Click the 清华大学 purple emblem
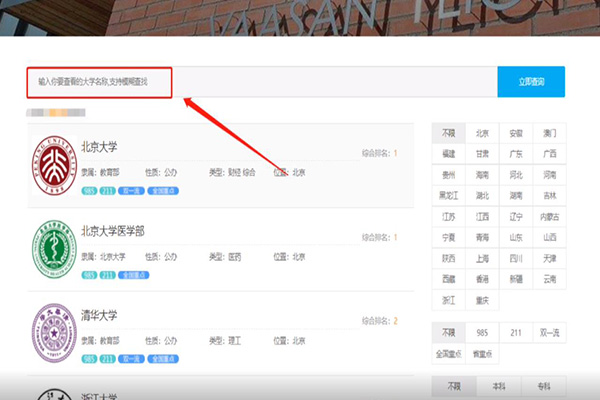This screenshot has width=600, height=400. (x=54, y=333)
